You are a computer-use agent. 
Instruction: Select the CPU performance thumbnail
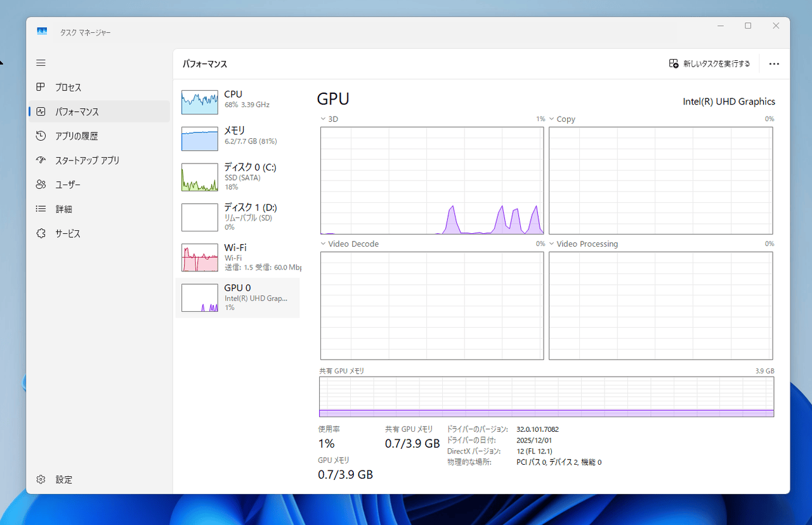coord(237,101)
